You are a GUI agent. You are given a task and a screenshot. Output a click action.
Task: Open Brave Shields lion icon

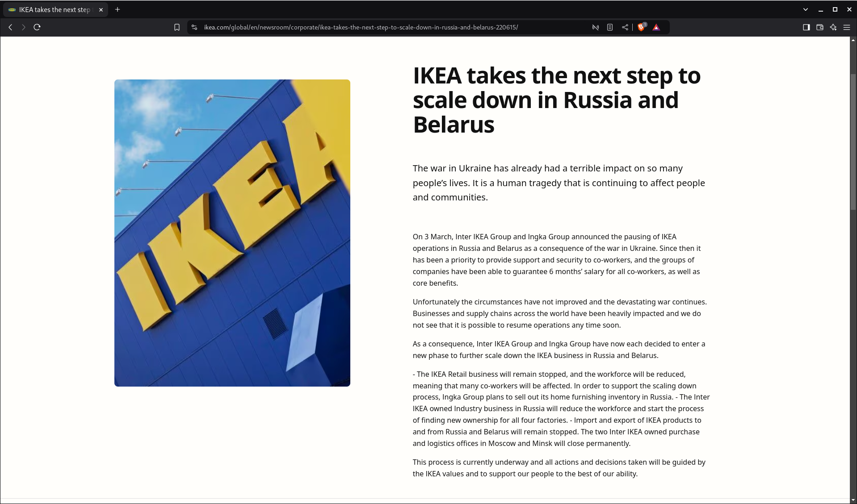[x=642, y=27]
